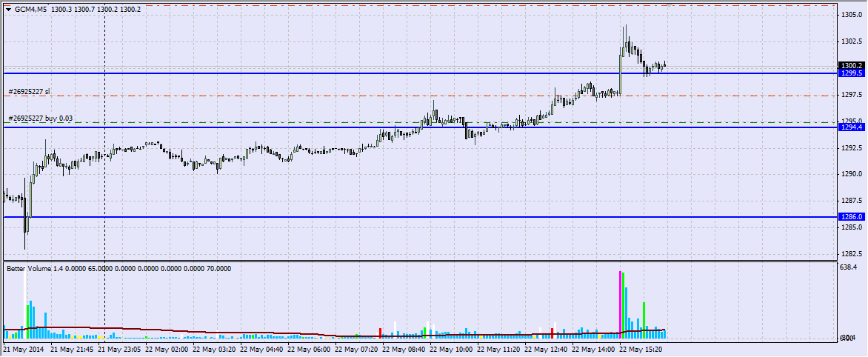Click the grey chart shift triangle marker
Viewport: 868px width, 357px height.
click(x=670, y=4)
